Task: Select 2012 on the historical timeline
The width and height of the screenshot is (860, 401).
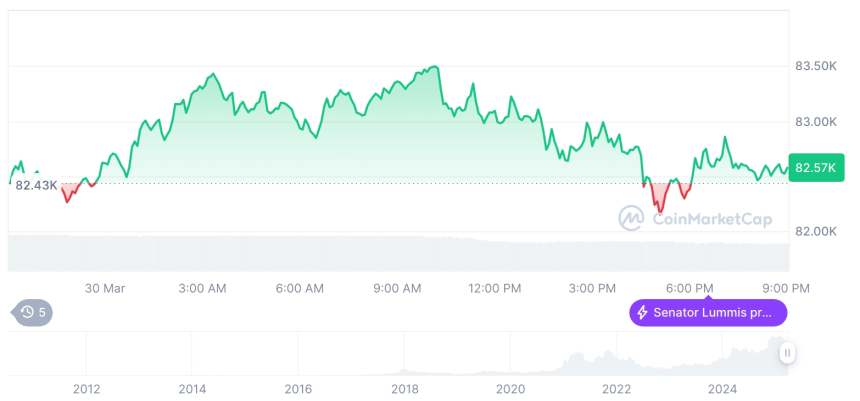Action: tap(87, 389)
